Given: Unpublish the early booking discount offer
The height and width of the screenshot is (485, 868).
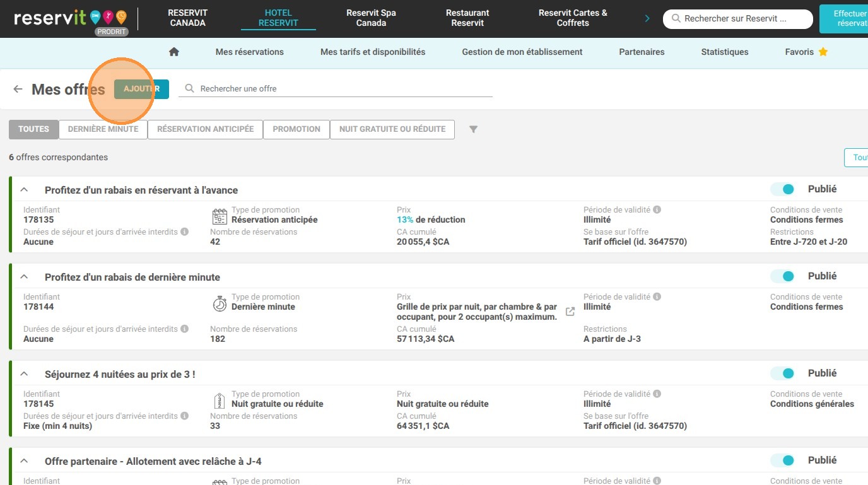Looking at the screenshot, I should point(783,189).
